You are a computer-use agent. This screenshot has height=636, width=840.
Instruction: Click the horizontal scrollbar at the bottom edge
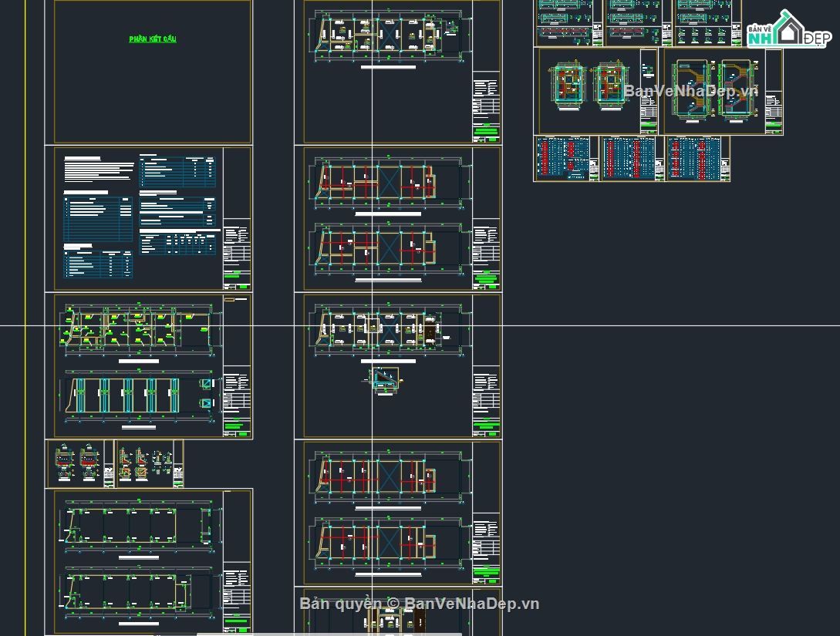[329, 634]
